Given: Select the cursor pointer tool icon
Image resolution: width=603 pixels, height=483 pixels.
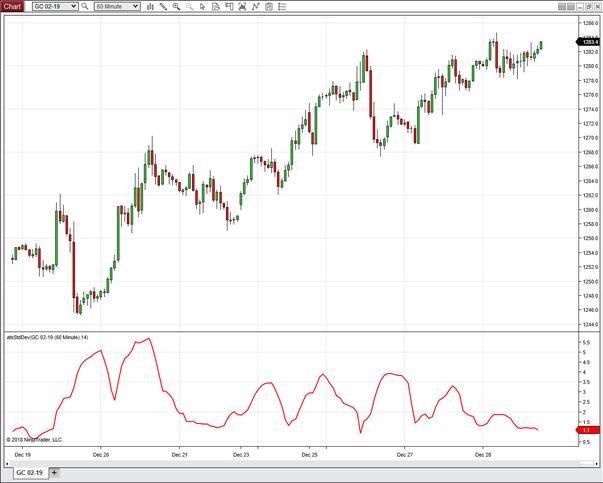Looking at the screenshot, I should coord(203,6).
